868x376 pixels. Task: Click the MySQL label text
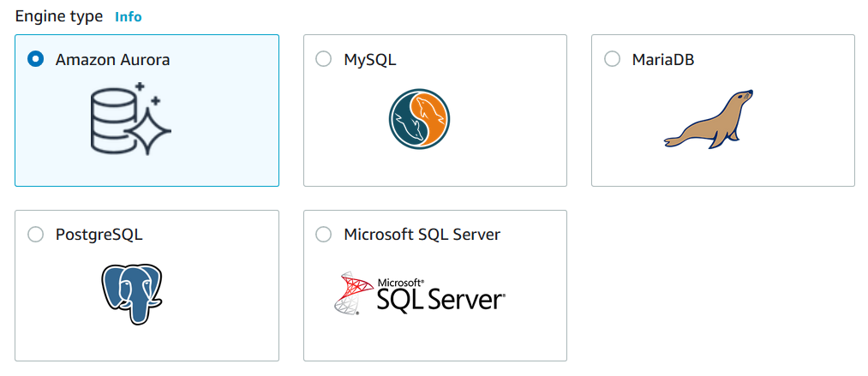point(370,60)
